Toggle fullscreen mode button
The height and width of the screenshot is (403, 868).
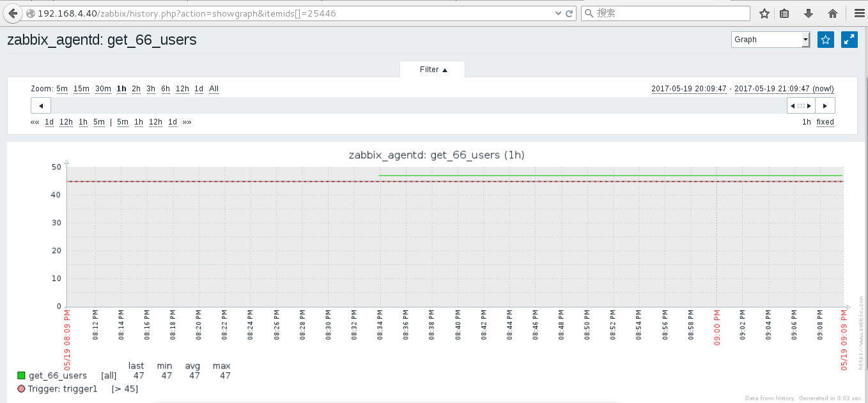[x=849, y=40]
